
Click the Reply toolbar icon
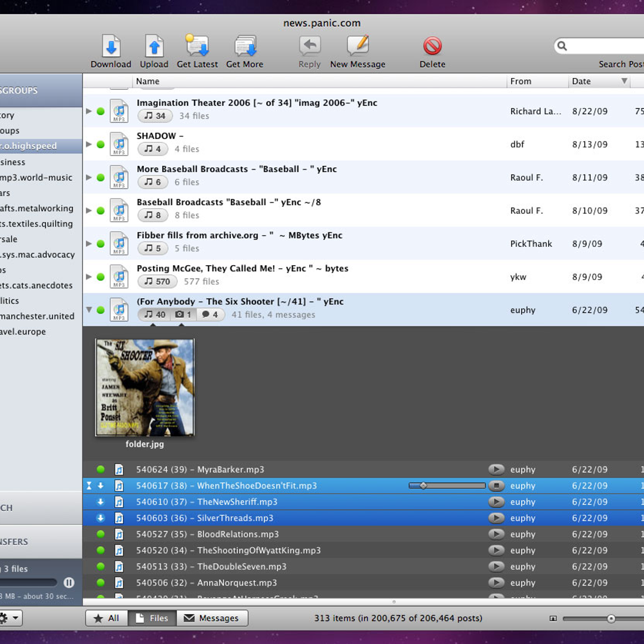[310, 47]
